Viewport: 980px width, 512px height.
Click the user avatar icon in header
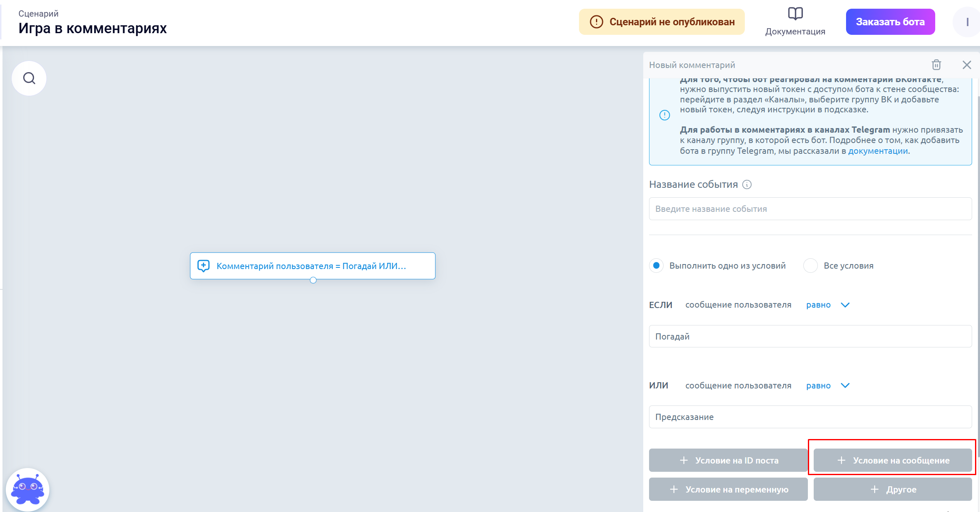[967, 22]
